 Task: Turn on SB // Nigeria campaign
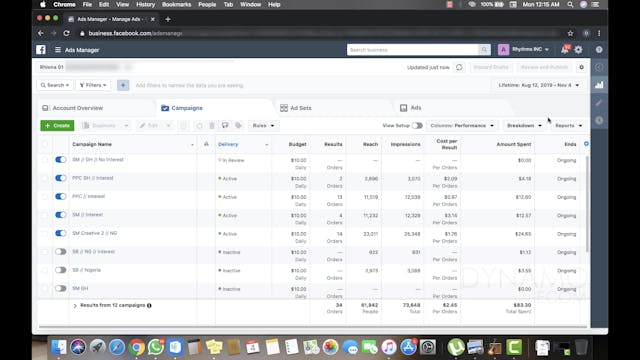[x=60, y=270]
